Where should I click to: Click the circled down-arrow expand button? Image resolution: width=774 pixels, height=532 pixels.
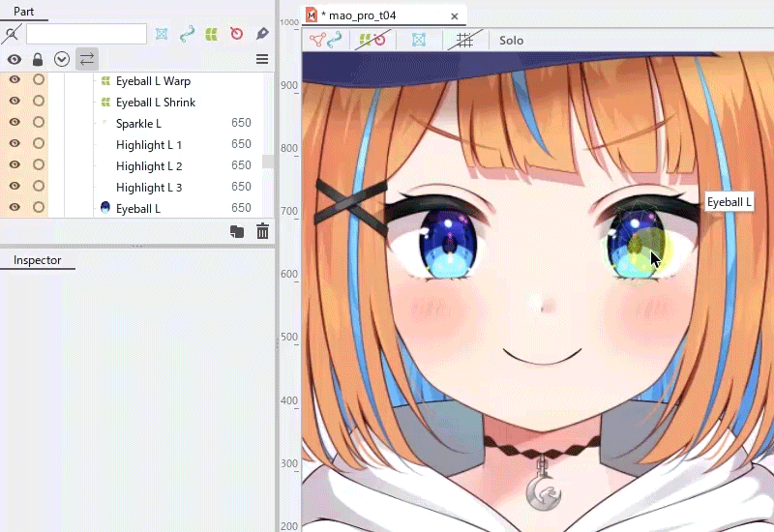click(x=62, y=60)
